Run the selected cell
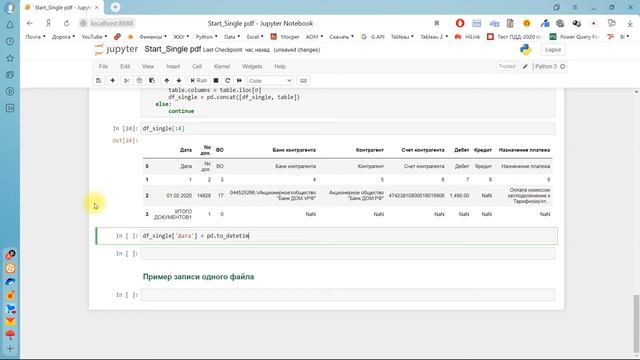The height and width of the screenshot is (360, 640). [199, 80]
